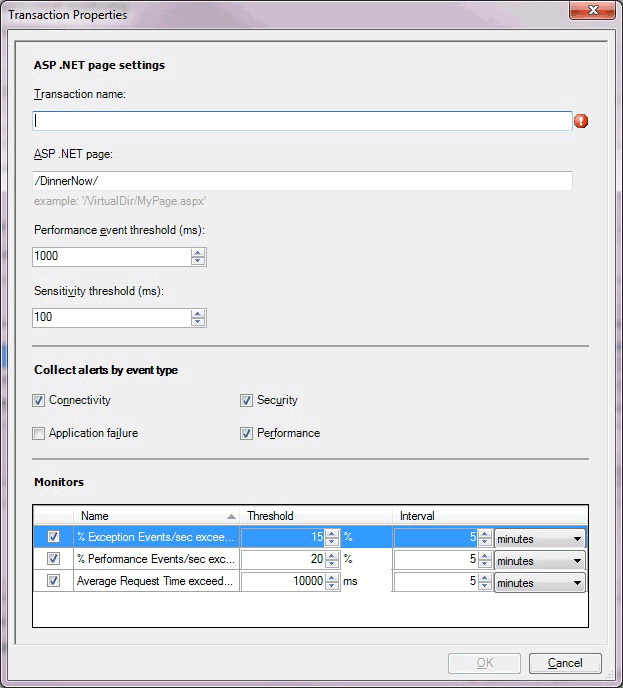Open minutes dropdown for Average Request Time row
This screenshot has width=623, height=688.
click(540, 582)
